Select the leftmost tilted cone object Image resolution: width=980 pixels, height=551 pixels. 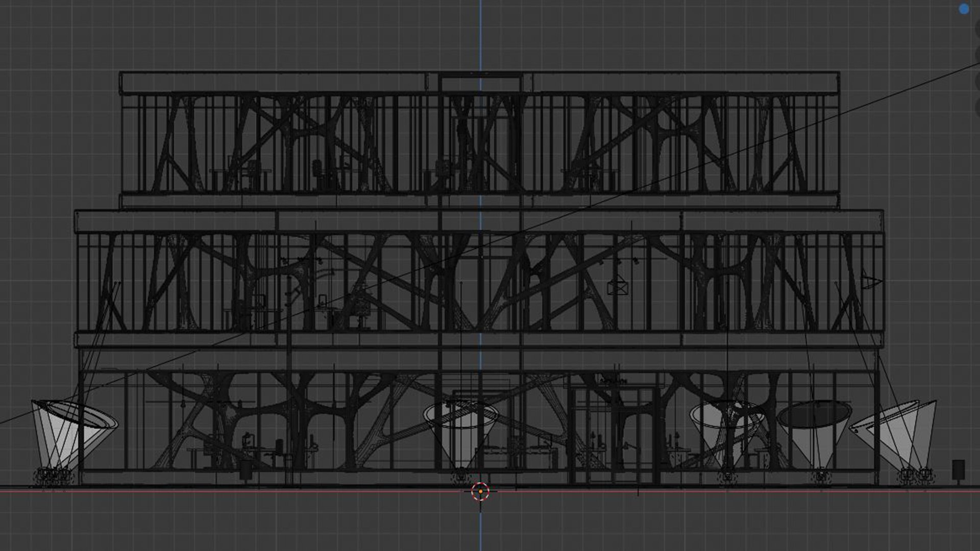74,434
